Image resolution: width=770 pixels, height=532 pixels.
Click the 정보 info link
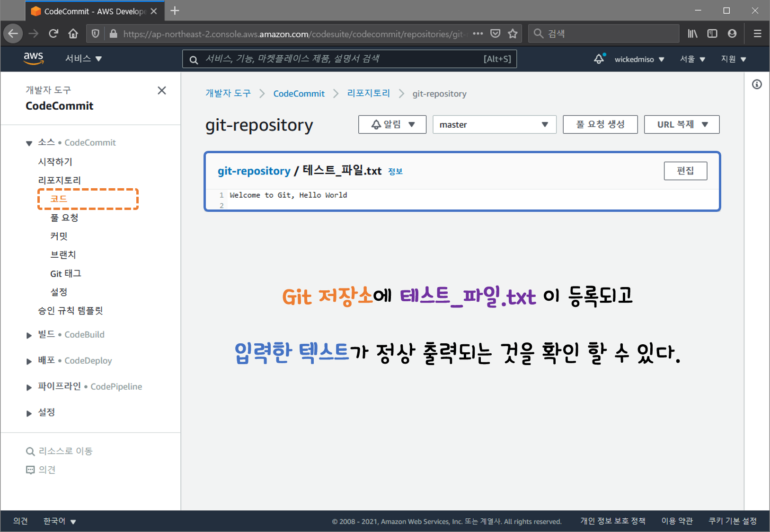tap(395, 171)
